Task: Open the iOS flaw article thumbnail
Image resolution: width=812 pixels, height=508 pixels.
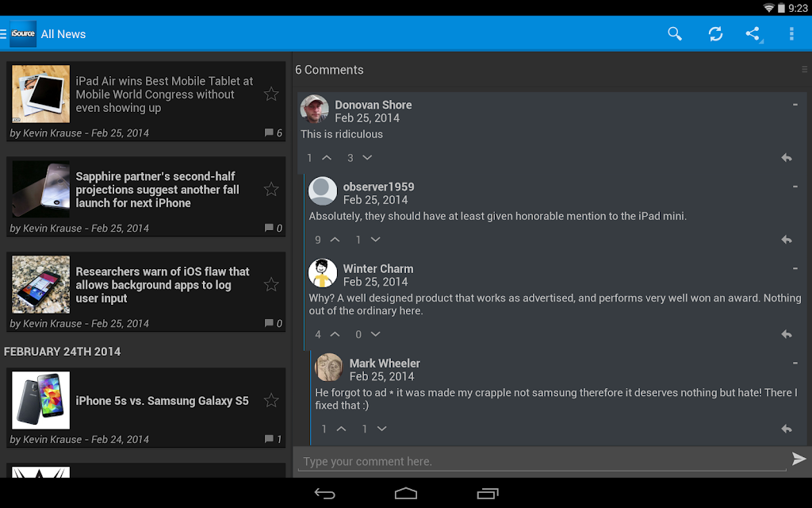Action: [41, 284]
